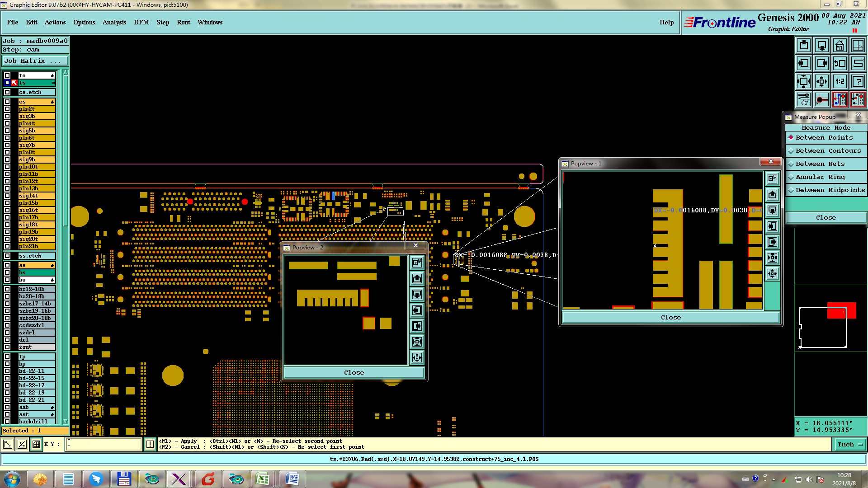868x488 pixels.
Task: Toggle visibility checkbox for layer drl
Action: pyautogui.click(x=7, y=340)
